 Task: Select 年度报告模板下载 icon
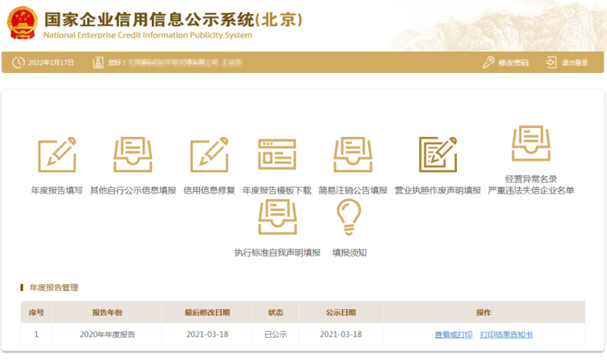[276, 155]
